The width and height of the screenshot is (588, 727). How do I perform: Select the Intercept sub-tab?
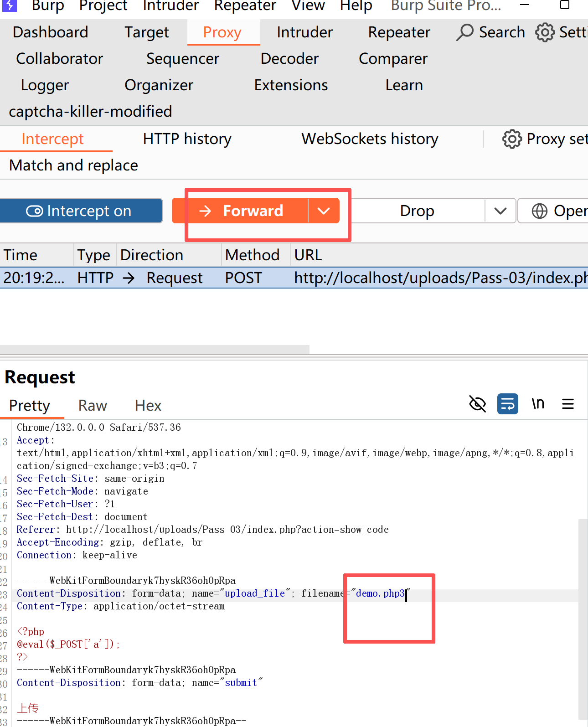53,139
